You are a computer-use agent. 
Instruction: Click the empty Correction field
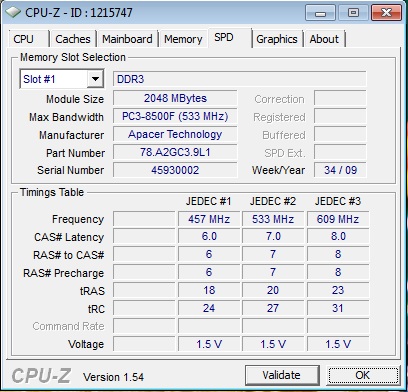(340, 98)
